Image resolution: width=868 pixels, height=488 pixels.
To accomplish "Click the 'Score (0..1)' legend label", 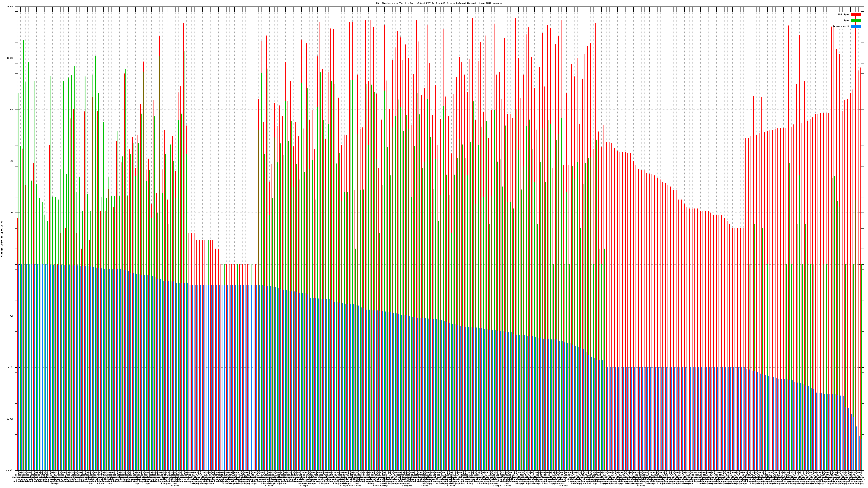I will (841, 26).
